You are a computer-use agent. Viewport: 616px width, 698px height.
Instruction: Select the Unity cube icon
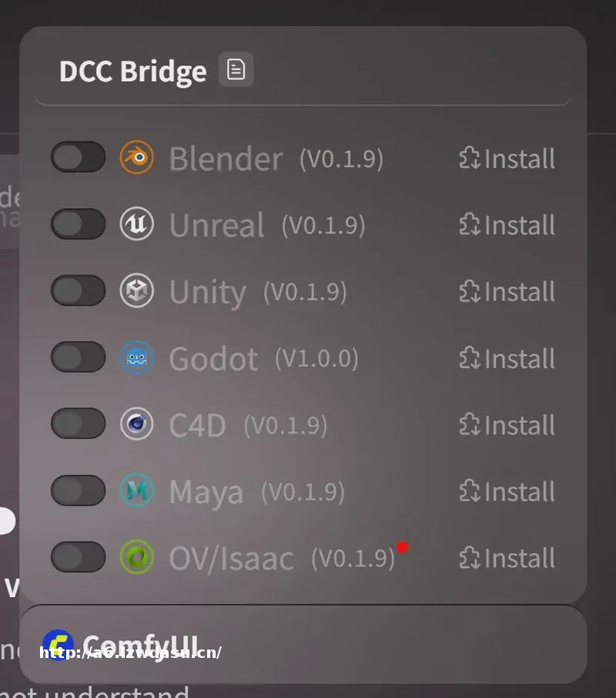tap(136, 291)
